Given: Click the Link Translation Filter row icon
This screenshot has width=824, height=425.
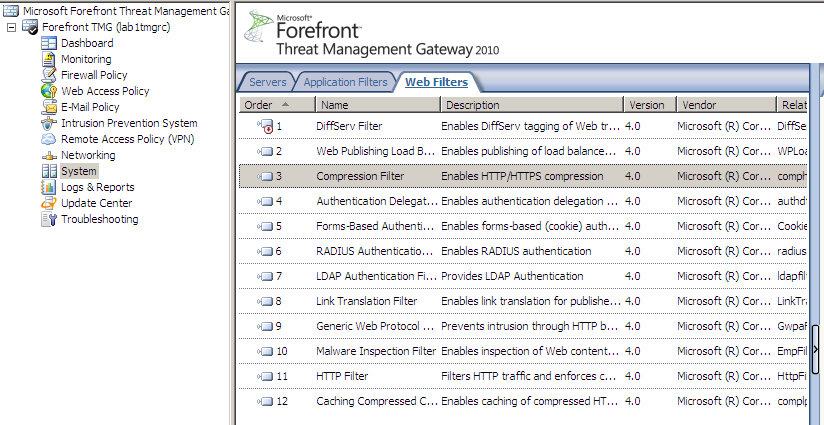Looking at the screenshot, I should point(265,301).
